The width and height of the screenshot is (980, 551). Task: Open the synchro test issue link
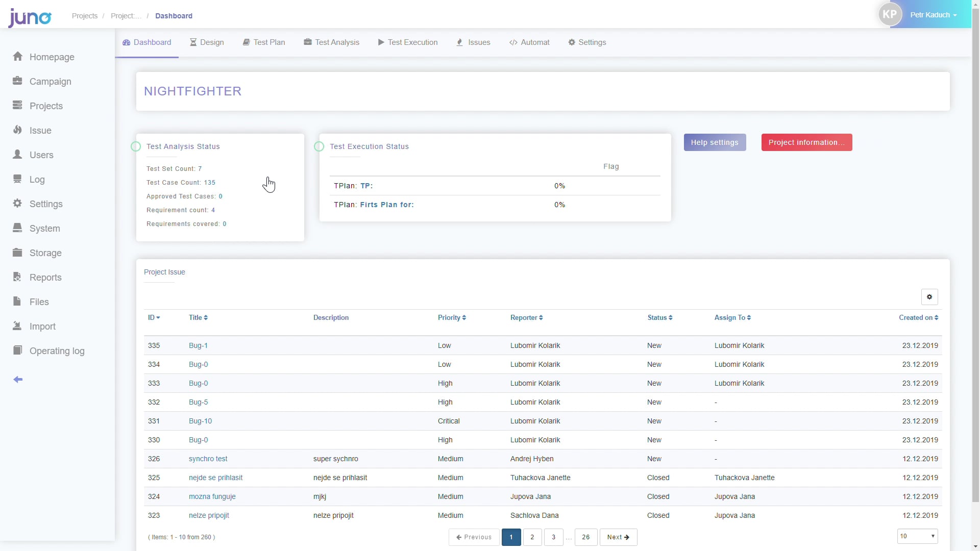click(x=208, y=459)
